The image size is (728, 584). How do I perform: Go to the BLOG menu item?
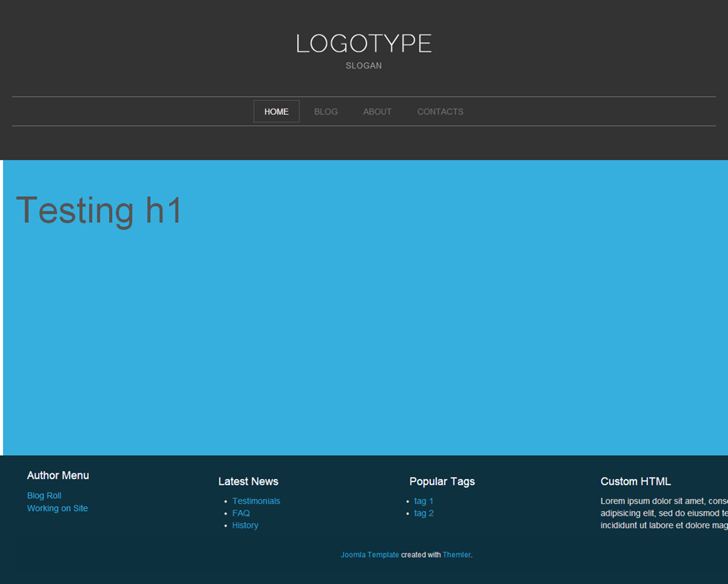325,111
